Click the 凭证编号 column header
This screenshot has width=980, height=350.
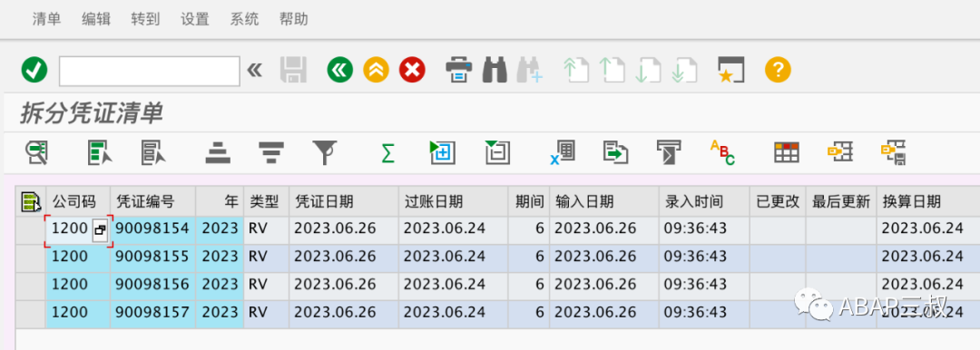[x=153, y=201]
